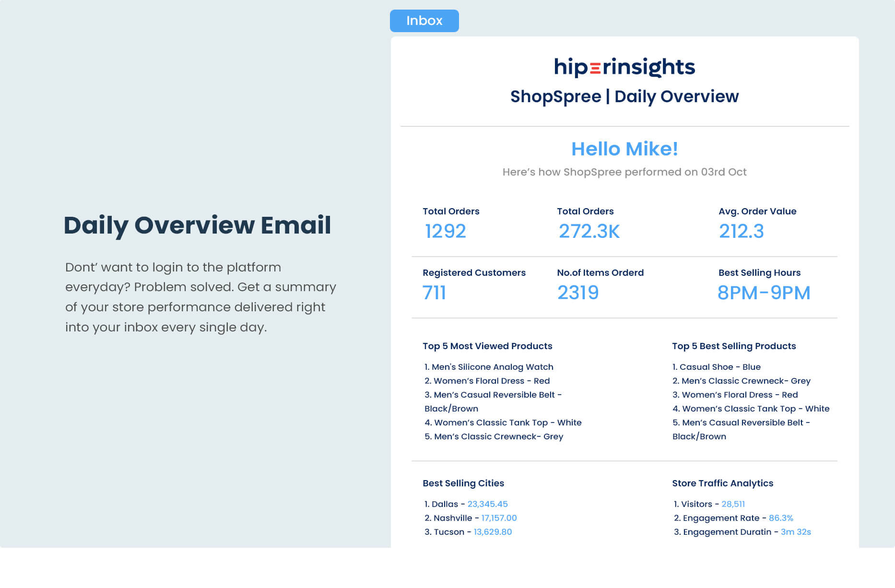Click the 1292 total orders value
Image resolution: width=895 pixels, height=588 pixels.
pyautogui.click(x=446, y=231)
